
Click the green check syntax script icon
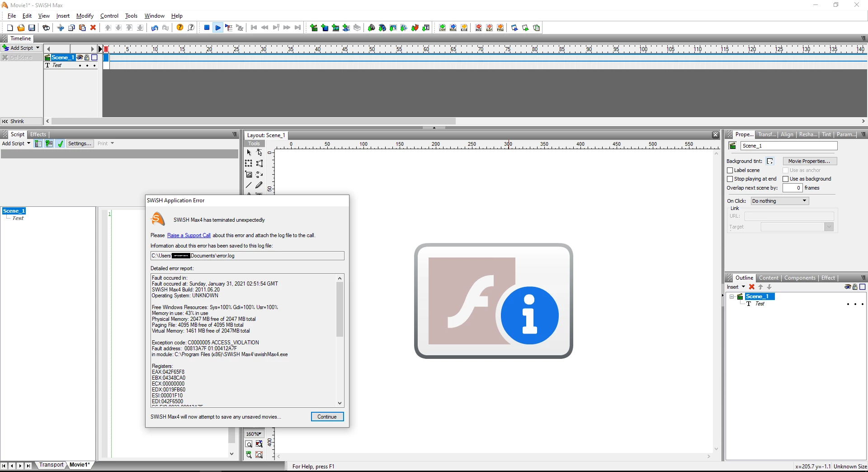point(60,144)
